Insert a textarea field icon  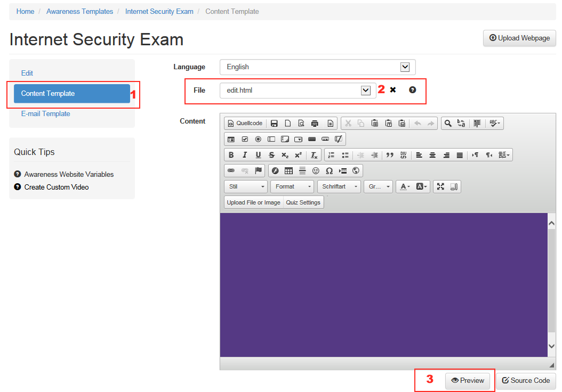[x=285, y=139]
